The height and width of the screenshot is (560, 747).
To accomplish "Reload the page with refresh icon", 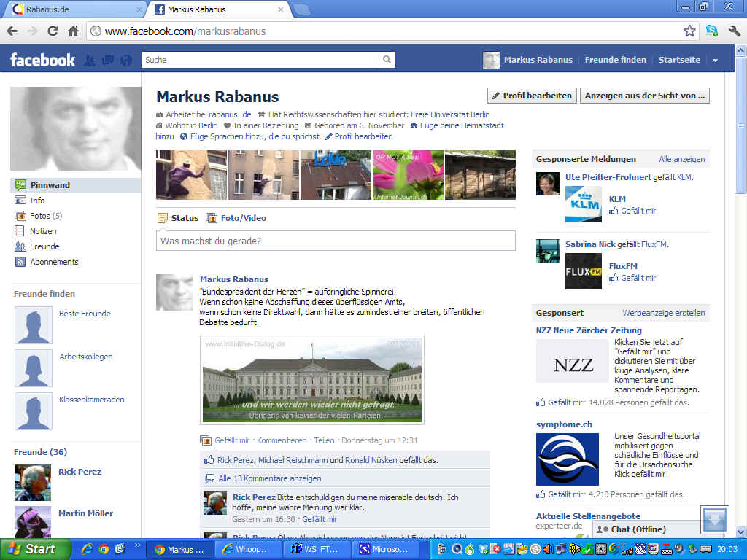I will [53, 31].
